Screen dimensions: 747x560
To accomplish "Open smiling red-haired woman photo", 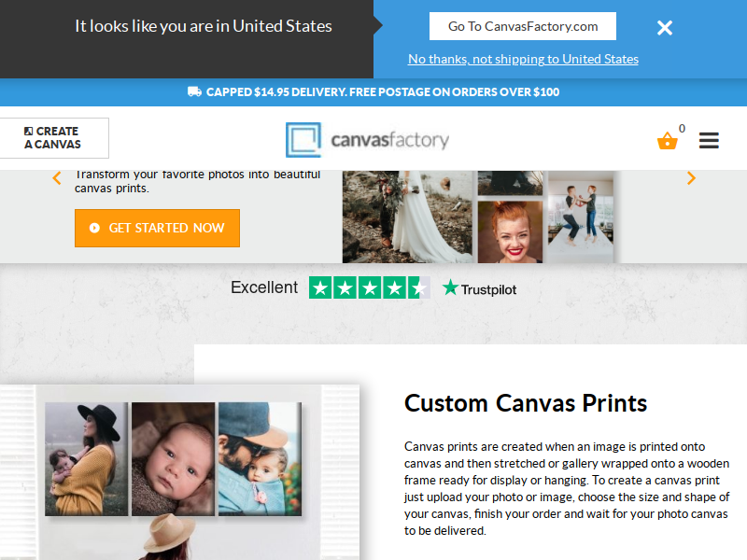I will 510,231.
